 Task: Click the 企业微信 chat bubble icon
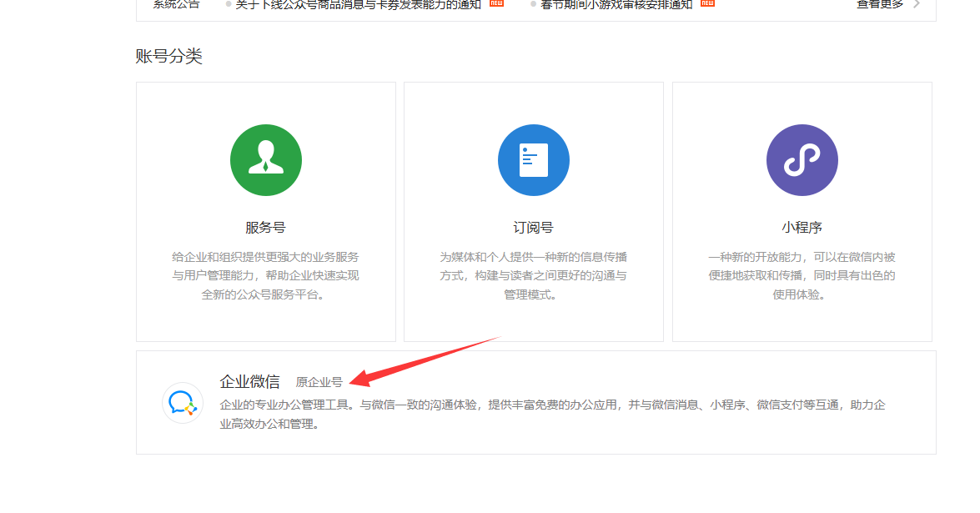(183, 403)
